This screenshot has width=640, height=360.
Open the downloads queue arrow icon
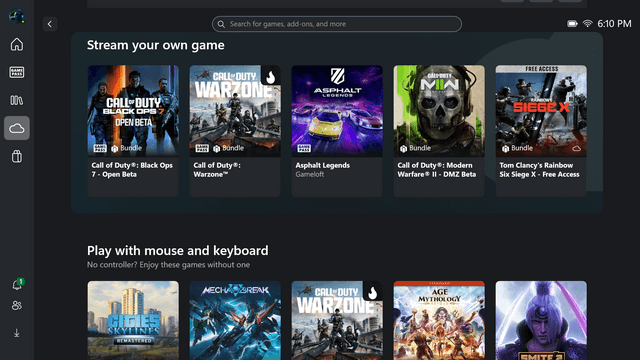point(17,333)
